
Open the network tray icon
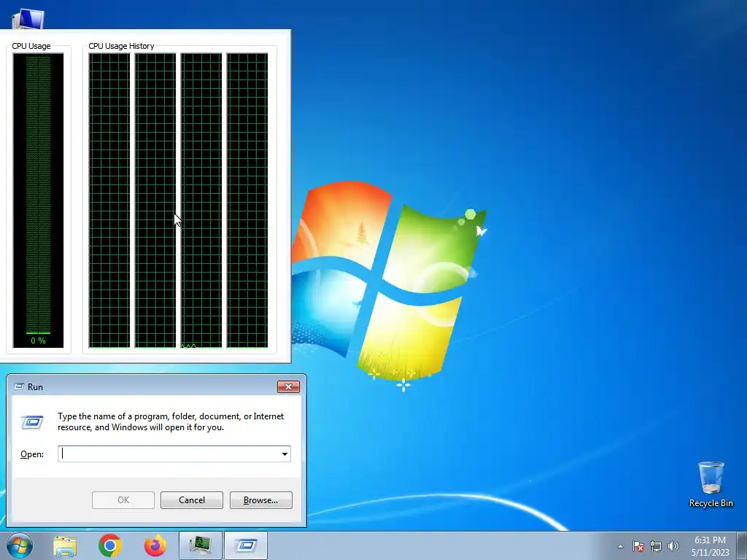656,546
